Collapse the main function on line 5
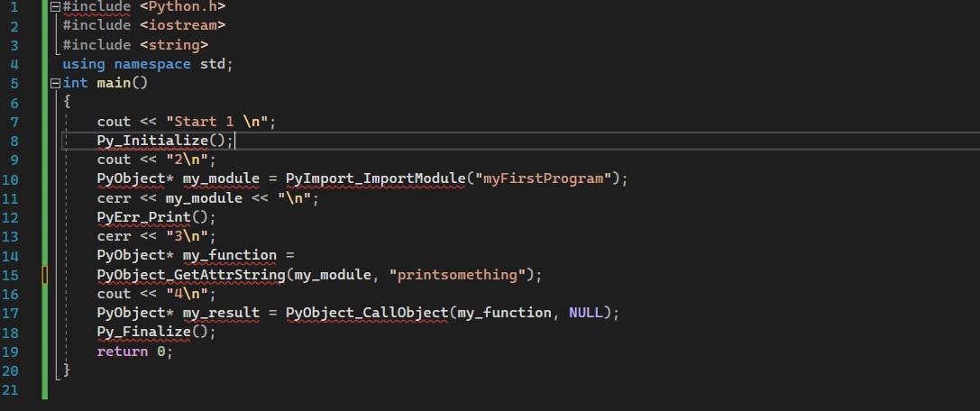This screenshot has height=411, width=980. click(55, 83)
